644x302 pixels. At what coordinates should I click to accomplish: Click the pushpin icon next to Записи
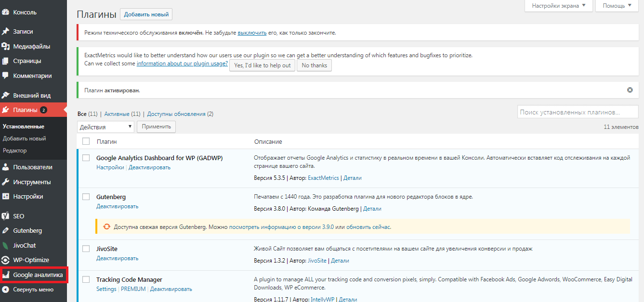[6, 31]
